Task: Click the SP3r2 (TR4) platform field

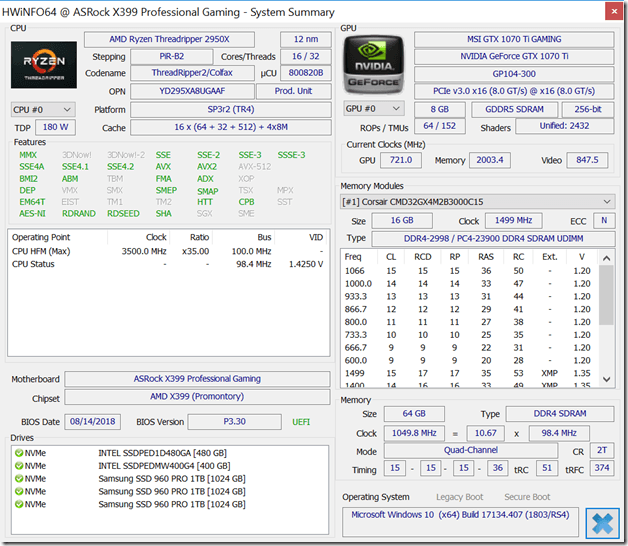Action: tap(231, 109)
